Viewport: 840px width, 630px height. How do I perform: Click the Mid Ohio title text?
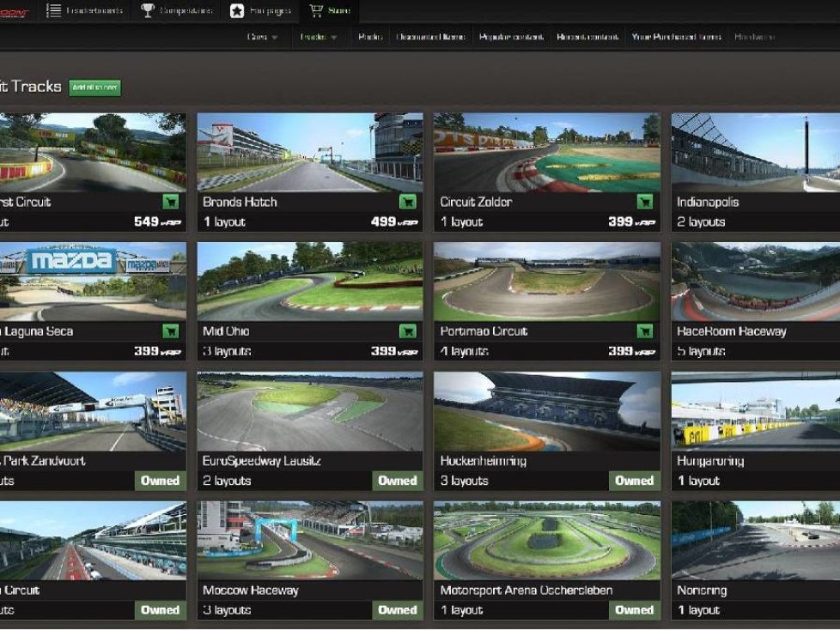click(x=226, y=331)
